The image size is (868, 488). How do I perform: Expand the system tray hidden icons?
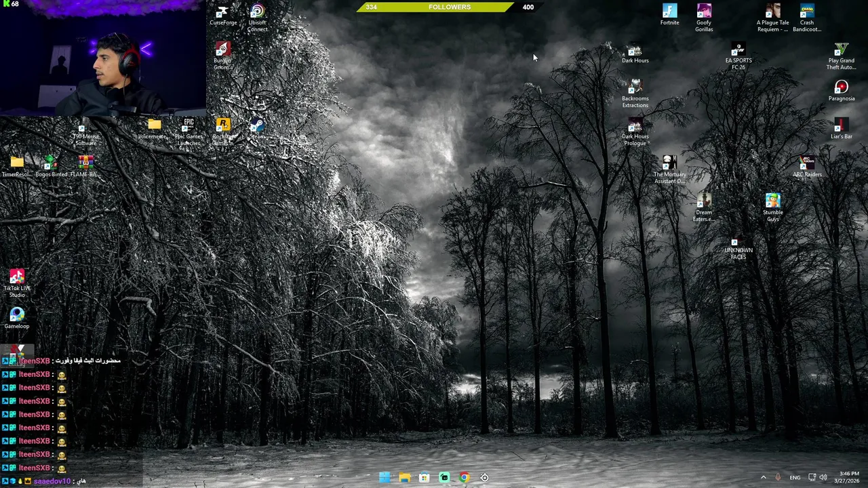(763, 478)
